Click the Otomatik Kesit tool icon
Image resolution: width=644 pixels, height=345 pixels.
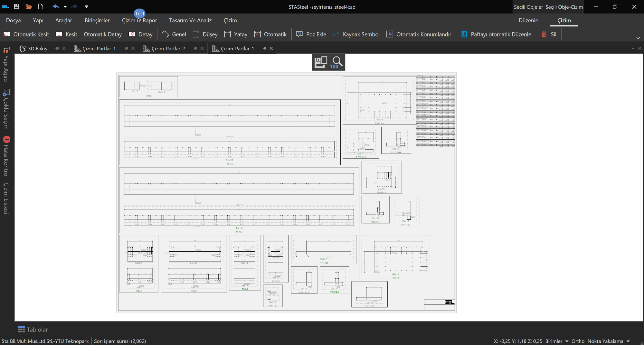(x=6, y=34)
